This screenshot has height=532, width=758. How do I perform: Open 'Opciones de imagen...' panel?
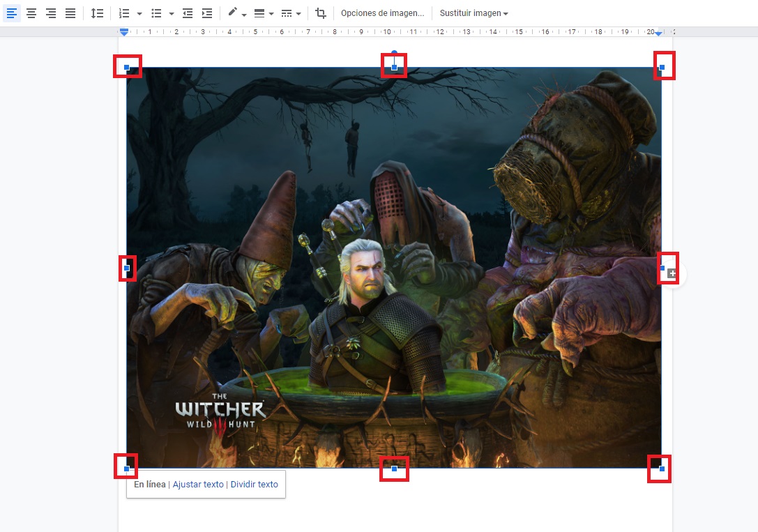[382, 13]
